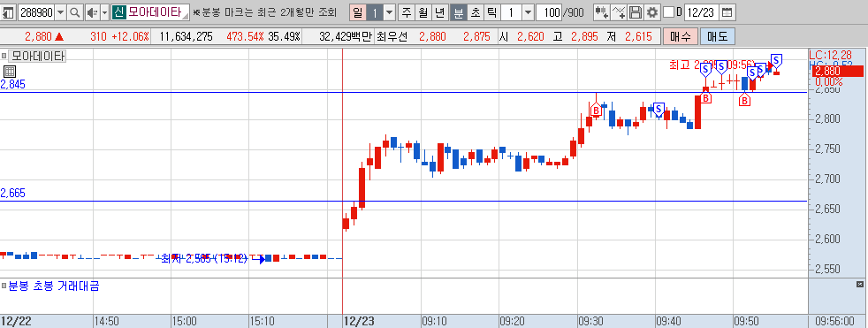This screenshot has width=868, height=328.
Task: Click the 매수 buy button
Action: click(x=681, y=37)
